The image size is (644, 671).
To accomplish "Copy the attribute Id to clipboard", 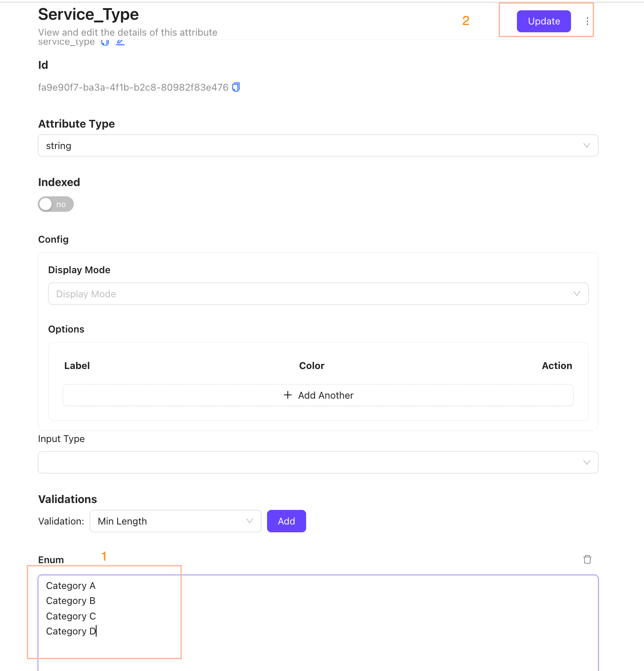I will (236, 87).
